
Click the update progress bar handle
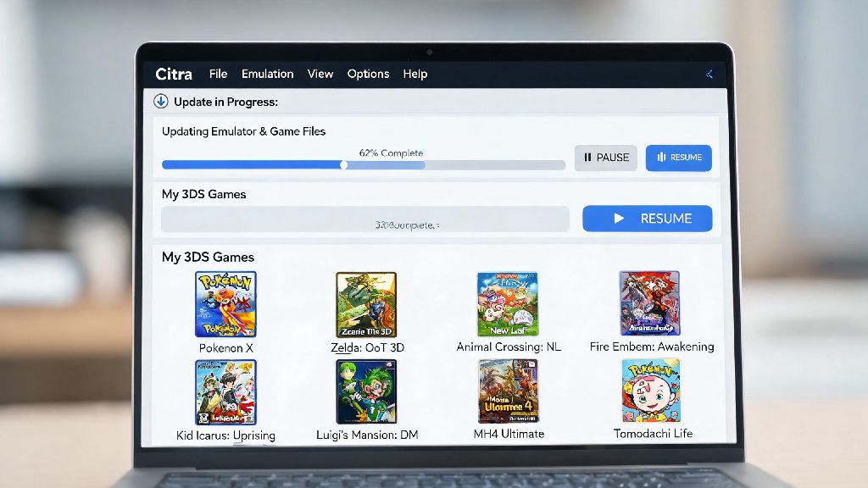point(344,165)
